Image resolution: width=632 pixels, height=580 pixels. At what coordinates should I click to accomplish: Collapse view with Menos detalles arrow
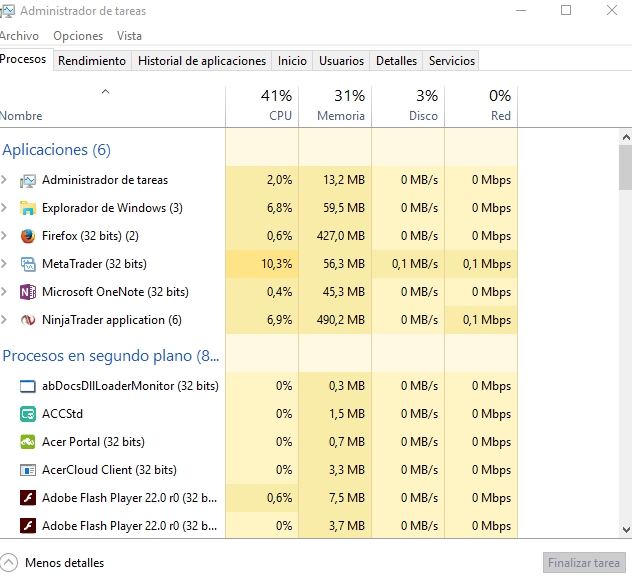(x=9, y=562)
